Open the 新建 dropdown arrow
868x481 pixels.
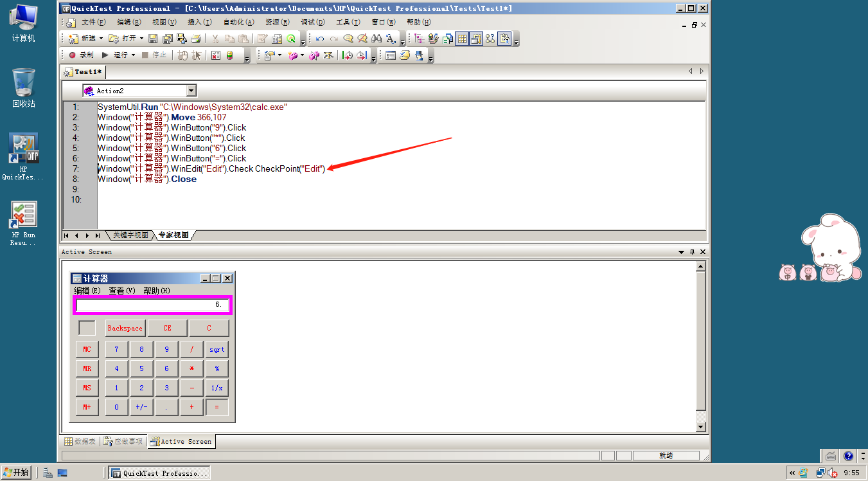click(101, 39)
